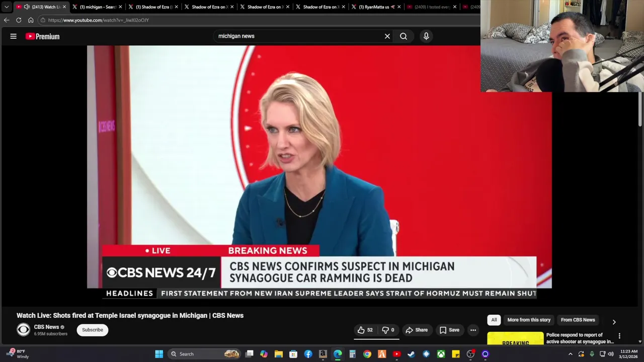Launch Copilot from the taskbar
Viewport: 644px width, 362px height.
264,354
